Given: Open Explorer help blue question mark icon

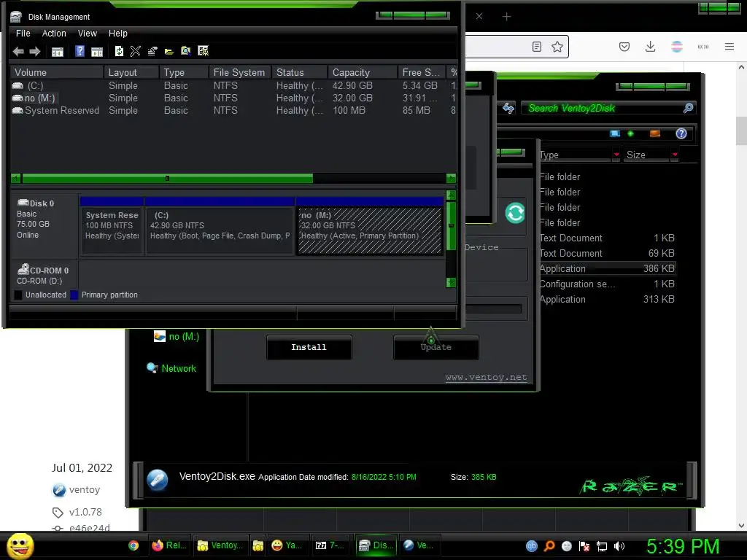Looking at the screenshot, I should tap(681, 134).
